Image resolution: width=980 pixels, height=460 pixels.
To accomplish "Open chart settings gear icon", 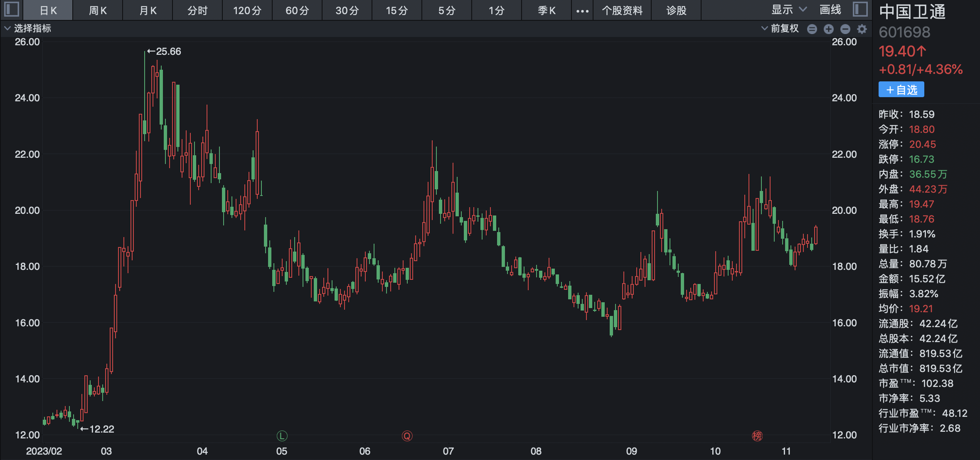I will [862, 29].
